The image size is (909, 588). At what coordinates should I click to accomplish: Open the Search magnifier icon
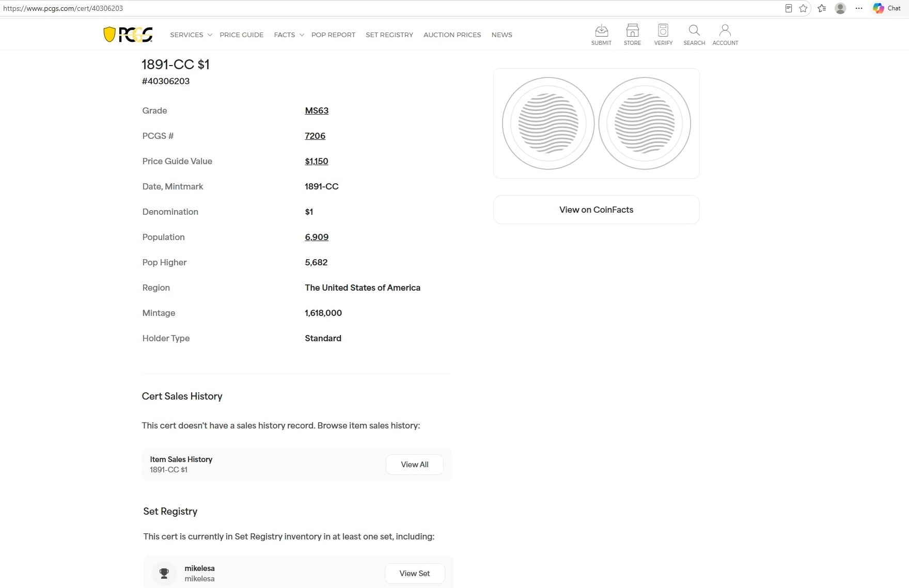694,35
